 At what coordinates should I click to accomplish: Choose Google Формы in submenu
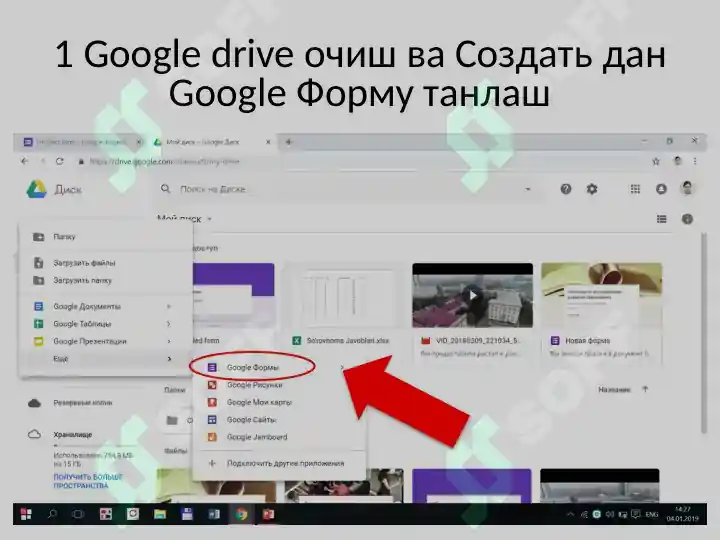[x=279, y=367]
